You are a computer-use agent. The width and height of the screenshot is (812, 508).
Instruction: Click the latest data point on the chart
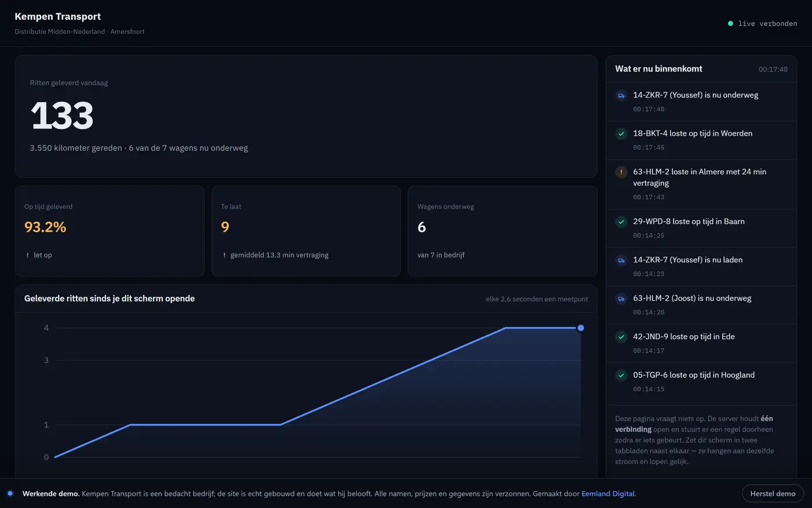[581, 328]
